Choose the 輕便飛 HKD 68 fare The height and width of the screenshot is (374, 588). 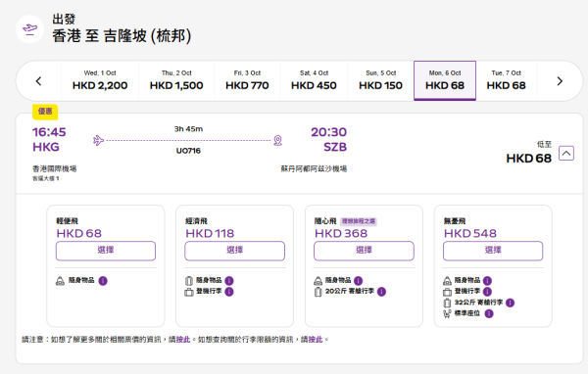click(106, 251)
